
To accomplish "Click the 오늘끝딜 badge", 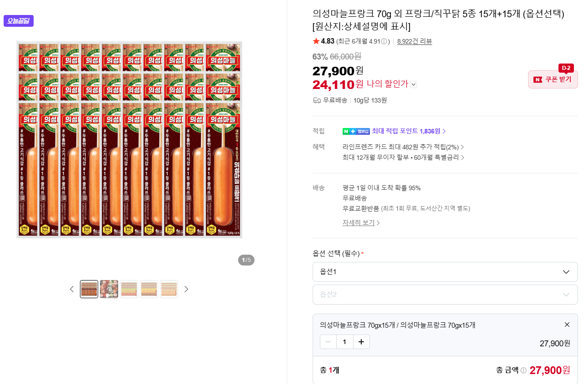I will 19,21.
